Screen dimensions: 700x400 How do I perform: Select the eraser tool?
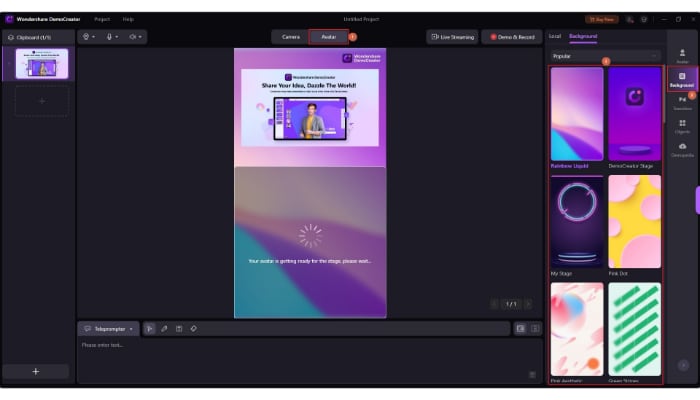(x=193, y=329)
